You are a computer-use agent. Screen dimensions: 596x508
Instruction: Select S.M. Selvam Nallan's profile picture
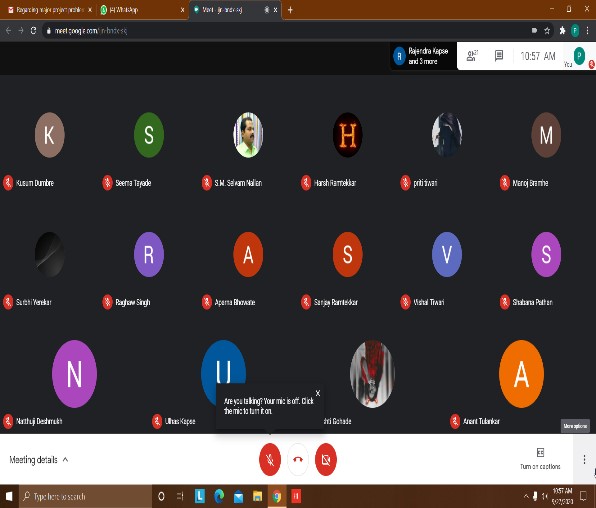click(248, 135)
